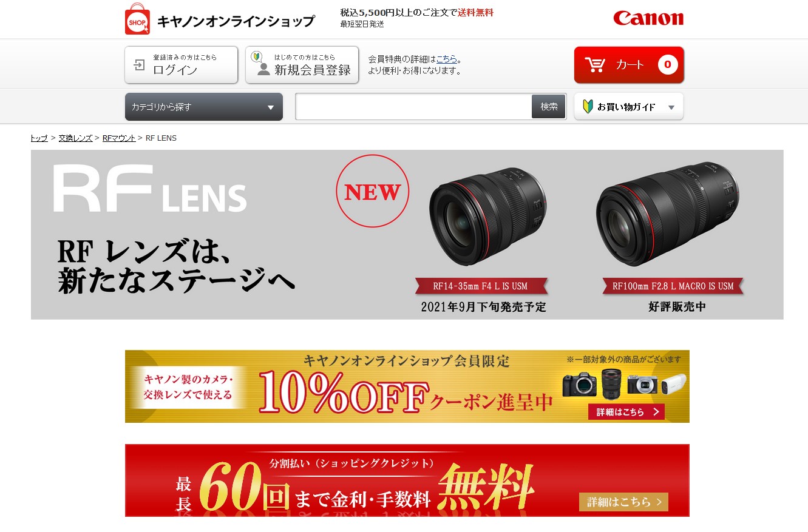This screenshot has width=808, height=532.
Task: Open the お買い物ガイド dropdown arrow
Action: pos(671,107)
